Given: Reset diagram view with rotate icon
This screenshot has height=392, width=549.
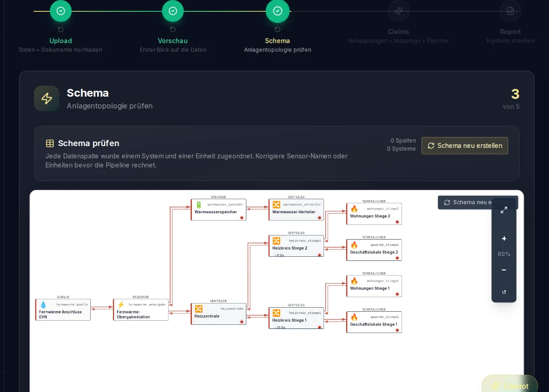Looking at the screenshot, I should pos(504,292).
